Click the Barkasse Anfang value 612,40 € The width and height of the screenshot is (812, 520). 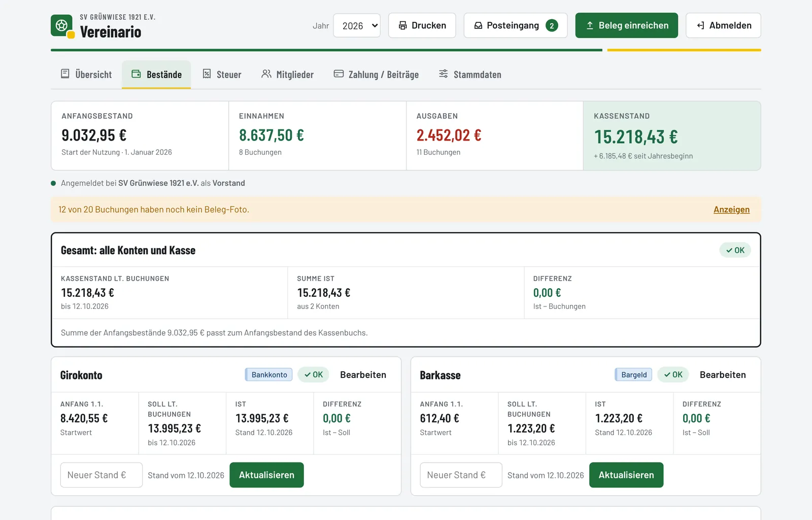(x=439, y=419)
